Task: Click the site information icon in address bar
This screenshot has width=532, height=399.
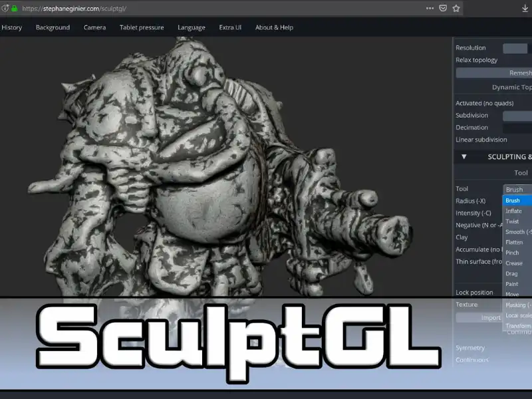Action: click(x=5, y=9)
